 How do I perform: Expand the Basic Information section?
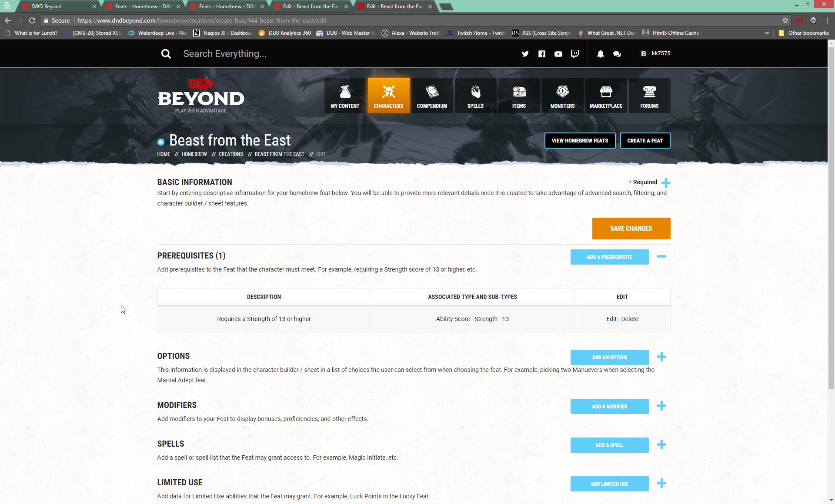pyautogui.click(x=666, y=182)
